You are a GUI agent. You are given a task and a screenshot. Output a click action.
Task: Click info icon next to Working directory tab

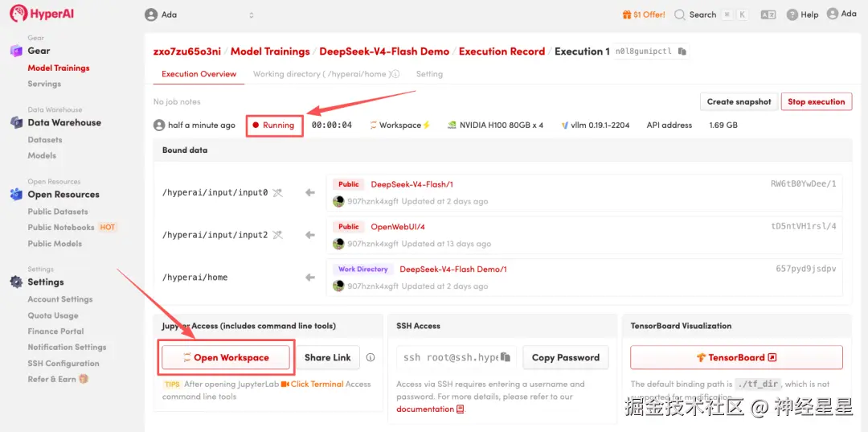pyautogui.click(x=395, y=74)
